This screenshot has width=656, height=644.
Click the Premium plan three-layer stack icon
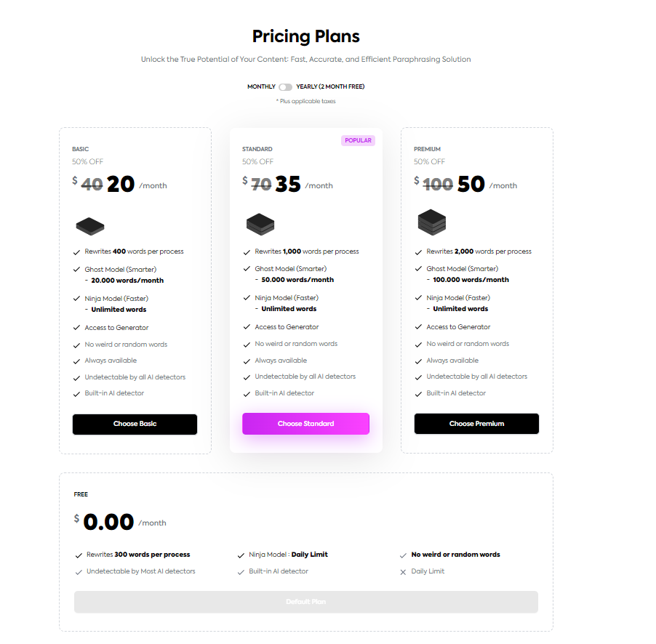click(x=432, y=222)
